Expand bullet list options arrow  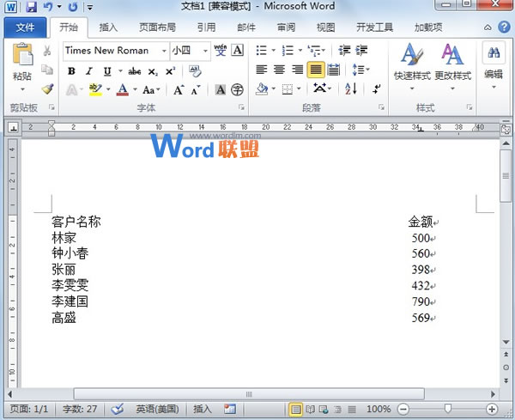coord(273,51)
